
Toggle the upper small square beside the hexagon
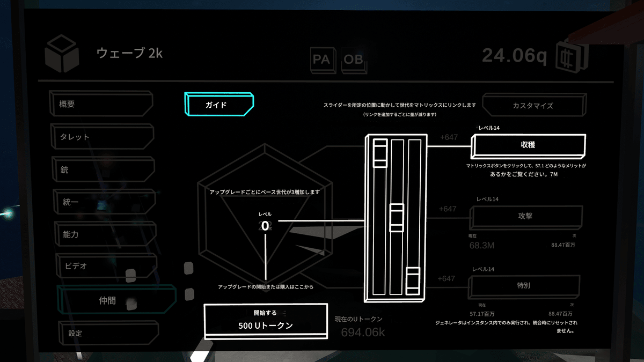[x=189, y=267]
